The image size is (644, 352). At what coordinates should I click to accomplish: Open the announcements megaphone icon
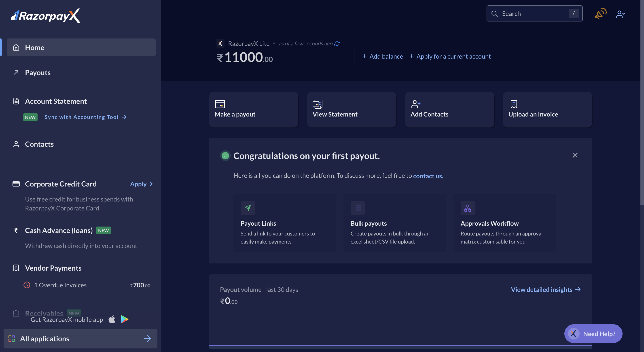[x=600, y=13]
